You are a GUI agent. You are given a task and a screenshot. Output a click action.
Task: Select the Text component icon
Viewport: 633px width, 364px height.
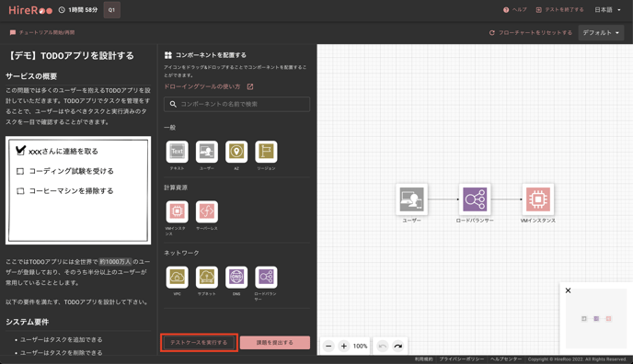click(177, 152)
